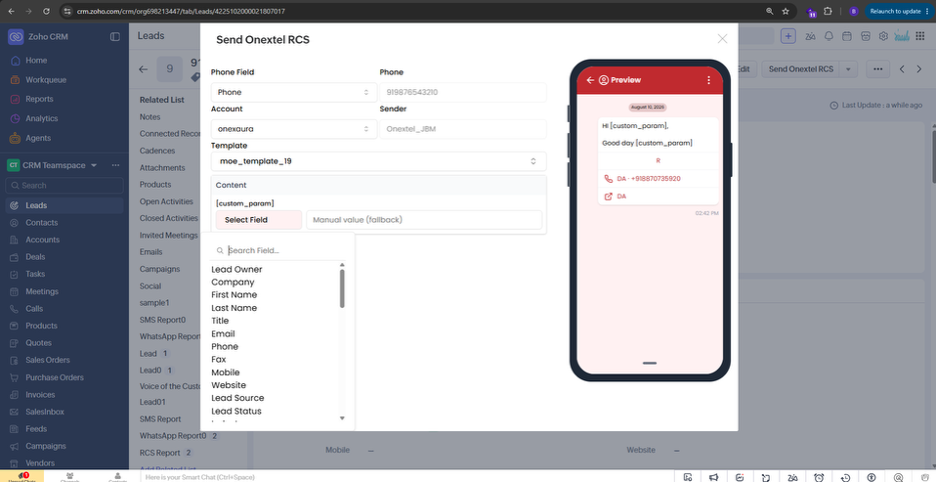Select Fax from field list
This screenshot has height=482, width=936.
point(218,360)
